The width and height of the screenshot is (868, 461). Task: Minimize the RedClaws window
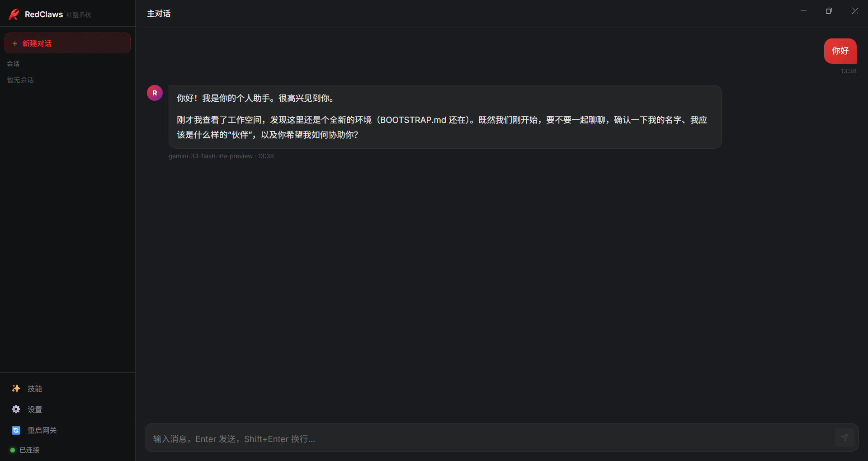[x=803, y=10]
